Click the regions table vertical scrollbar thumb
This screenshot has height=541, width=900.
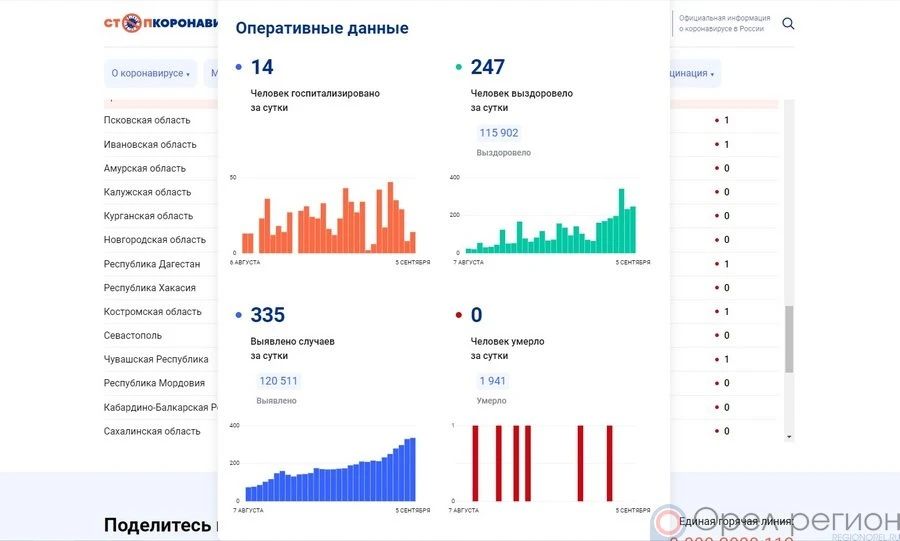[x=789, y=338]
